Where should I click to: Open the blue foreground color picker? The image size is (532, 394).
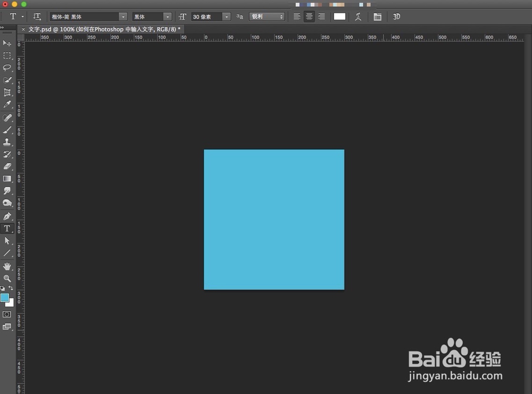click(x=4, y=297)
